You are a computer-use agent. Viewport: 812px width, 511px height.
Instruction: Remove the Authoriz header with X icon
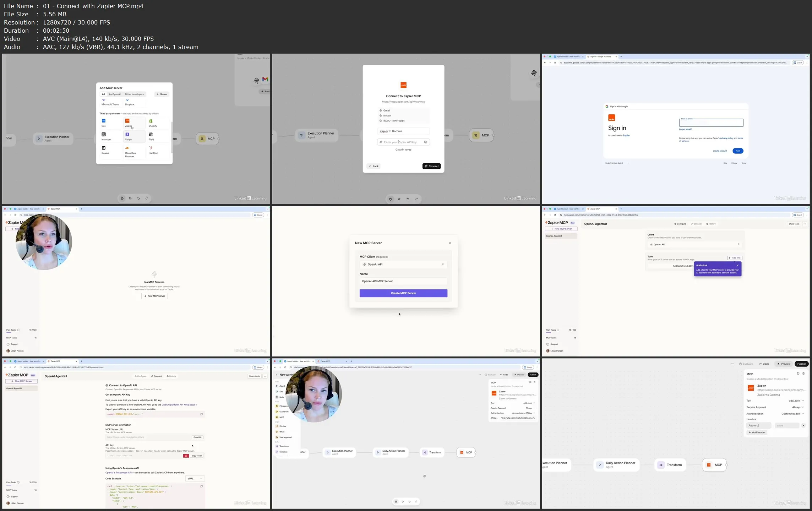[803, 425]
